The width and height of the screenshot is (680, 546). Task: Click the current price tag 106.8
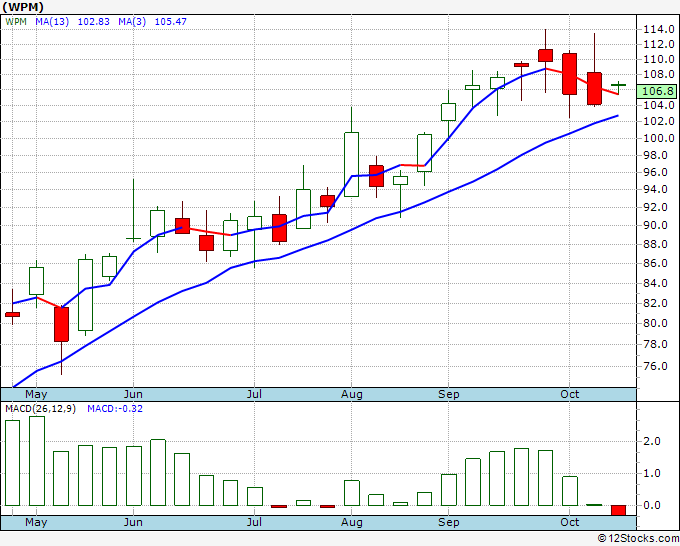[657, 91]
